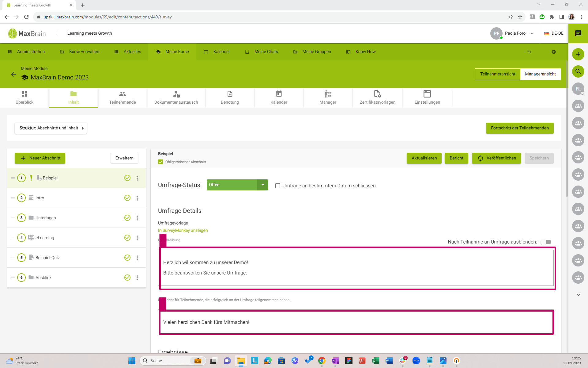Open the Überblick tab

[24, 98]
